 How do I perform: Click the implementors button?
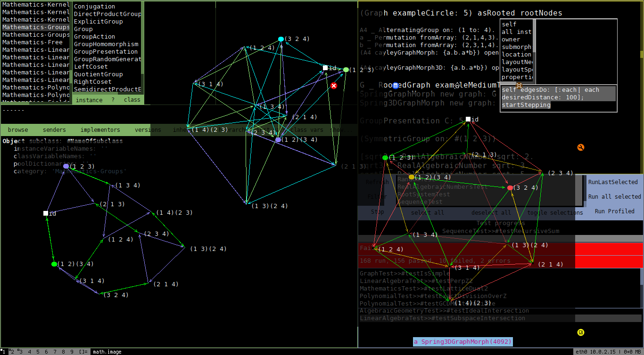point(100,130)
